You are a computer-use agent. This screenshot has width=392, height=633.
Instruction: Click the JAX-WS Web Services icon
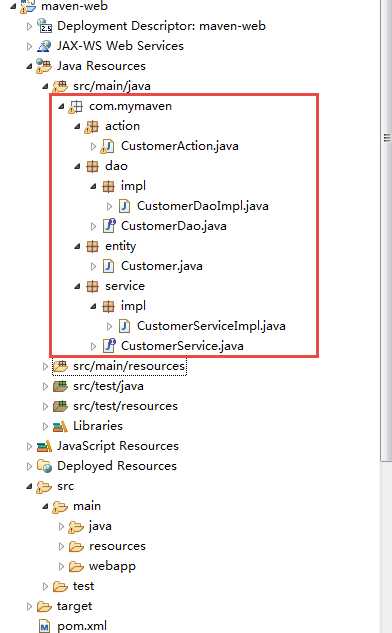point(44,46)
